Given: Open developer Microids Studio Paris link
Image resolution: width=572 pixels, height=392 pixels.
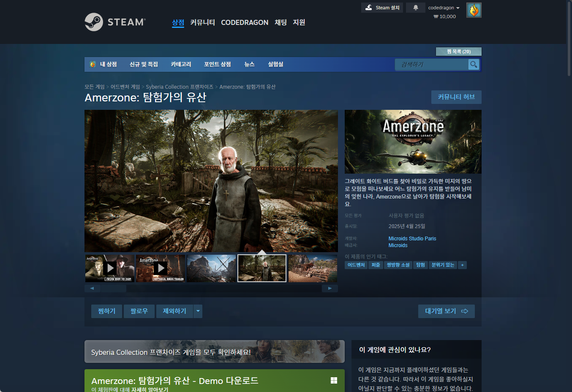Looking at the screenshot, I should (x=412, y=239).
